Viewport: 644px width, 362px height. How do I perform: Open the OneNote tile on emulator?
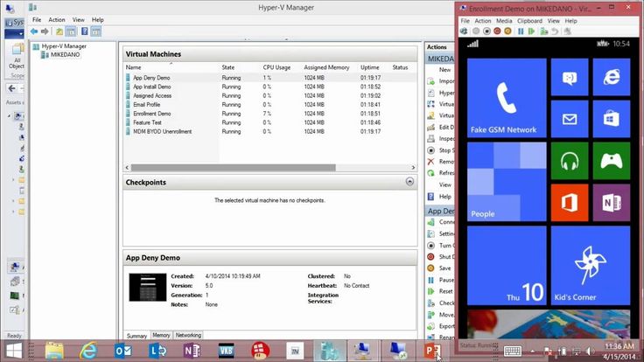[x=612, y=203]
